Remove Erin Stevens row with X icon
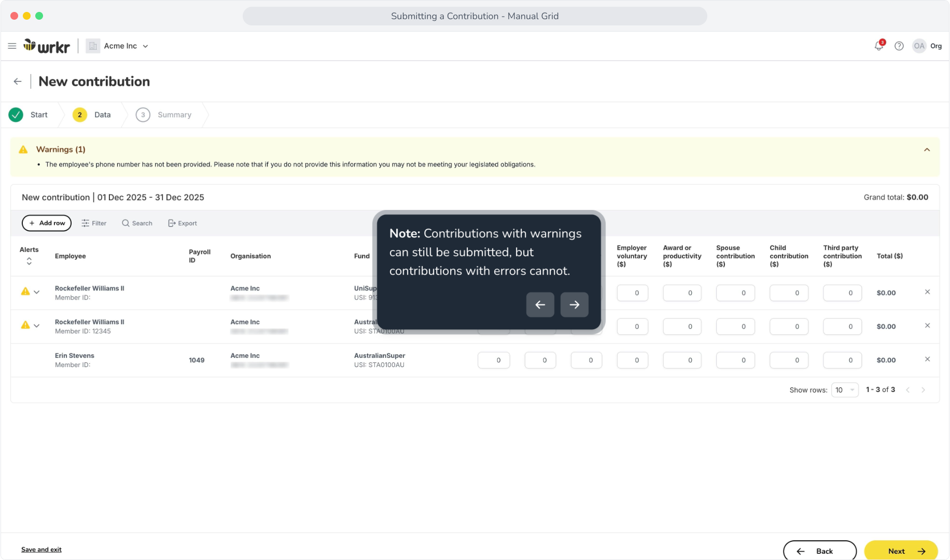This screenshot has width=950, height=560. pyautogui.click(x=928, y=359)
